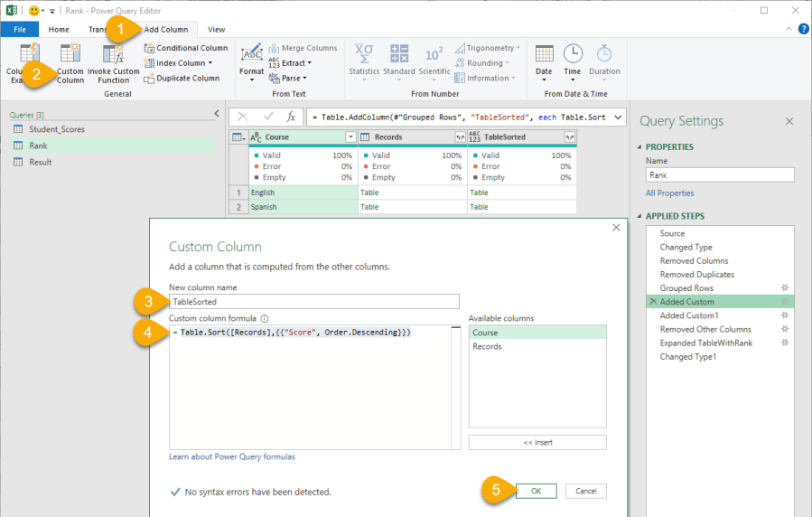
Task: Select the Result query in Queries list
Action: point(41,163)
